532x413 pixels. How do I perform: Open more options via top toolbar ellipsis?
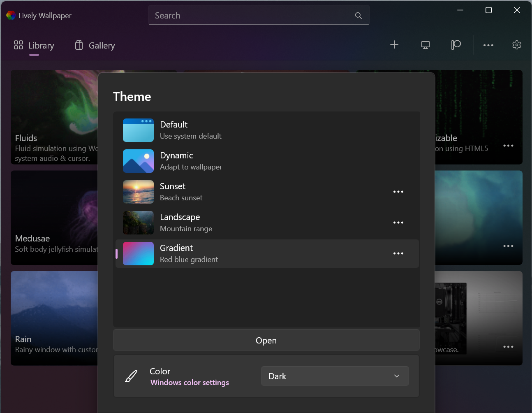(488, 45)
